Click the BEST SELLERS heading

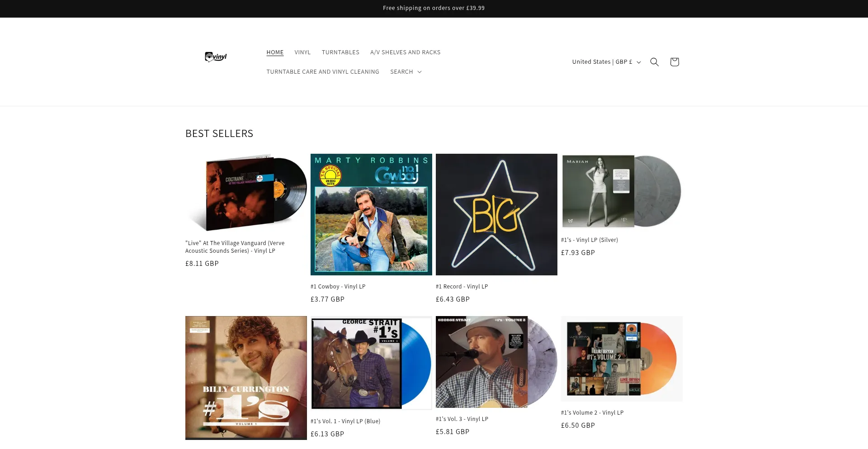click(x=219, y=134)
